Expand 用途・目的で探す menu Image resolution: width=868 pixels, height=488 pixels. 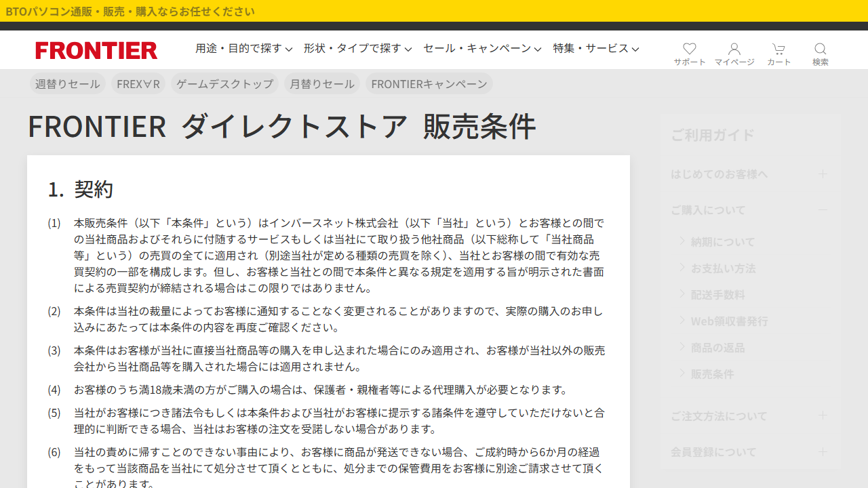click(x=244, y=49)
